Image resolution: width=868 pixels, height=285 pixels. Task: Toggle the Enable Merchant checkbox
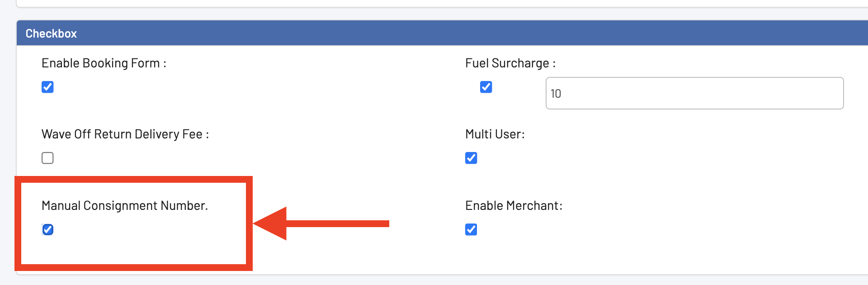[x=471, y=229]
